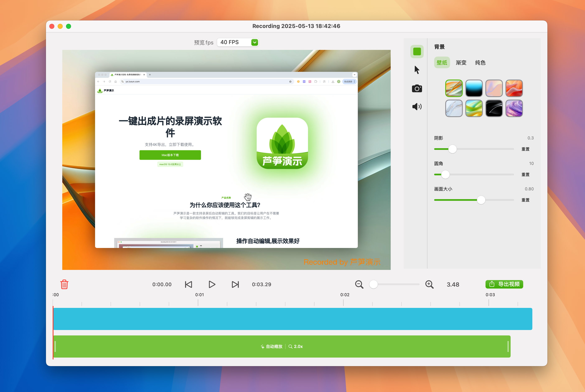Choose the purple swirl wallpaper
This screenshot has height=392, width=585.
click(x=514, y=108)
